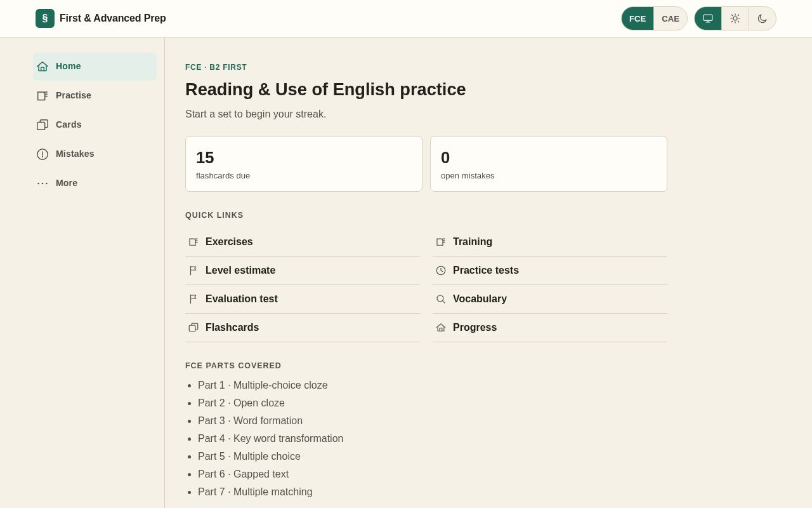Open the 15 flashcards due card
Screen dimensions: 812x508
pos(304,164)
